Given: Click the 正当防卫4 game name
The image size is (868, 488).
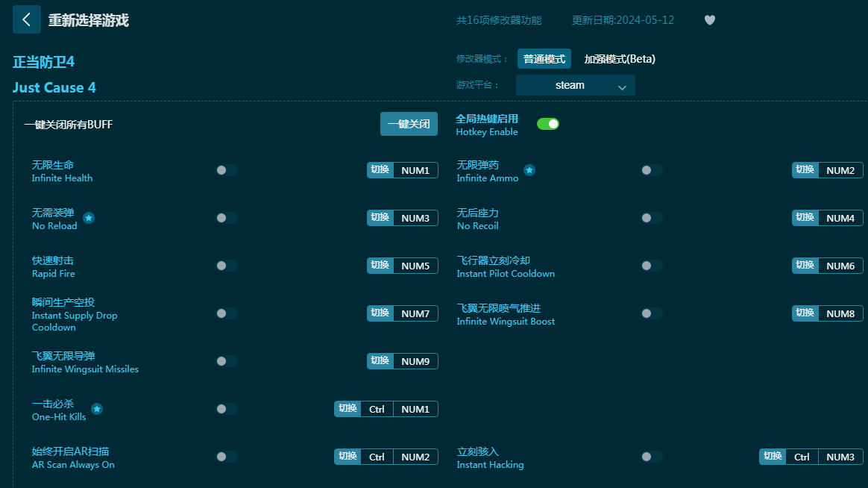Looking at the screenshot, I should click(x=44, y=62).
